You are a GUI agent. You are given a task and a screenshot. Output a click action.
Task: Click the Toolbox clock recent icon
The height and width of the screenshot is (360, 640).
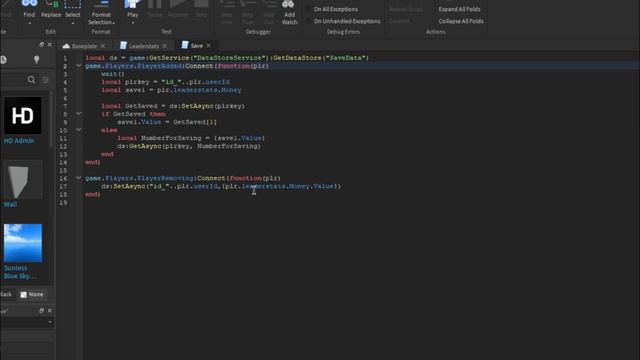click(x=3, y=60)
